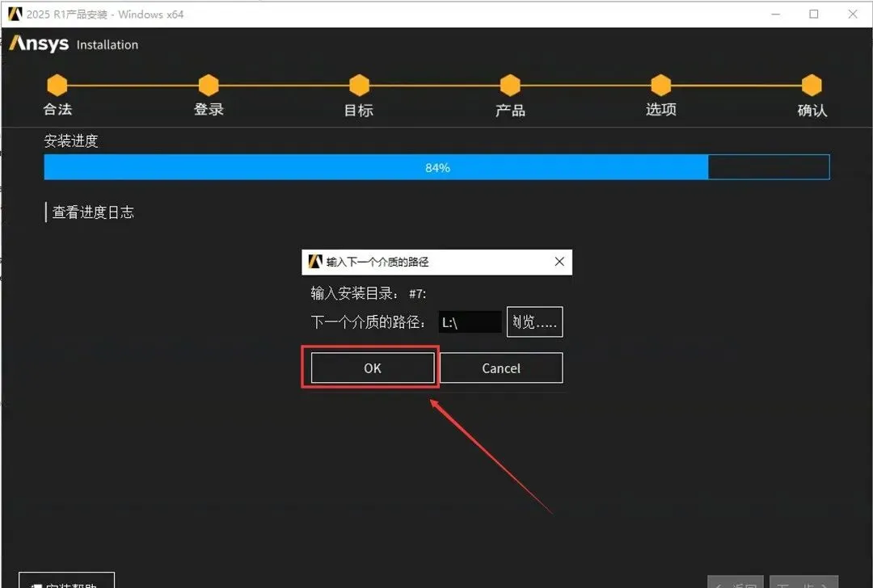Viewport: 873px width, 588px height.
Task: Confirm the media path with OK
Action: point(373,367)
